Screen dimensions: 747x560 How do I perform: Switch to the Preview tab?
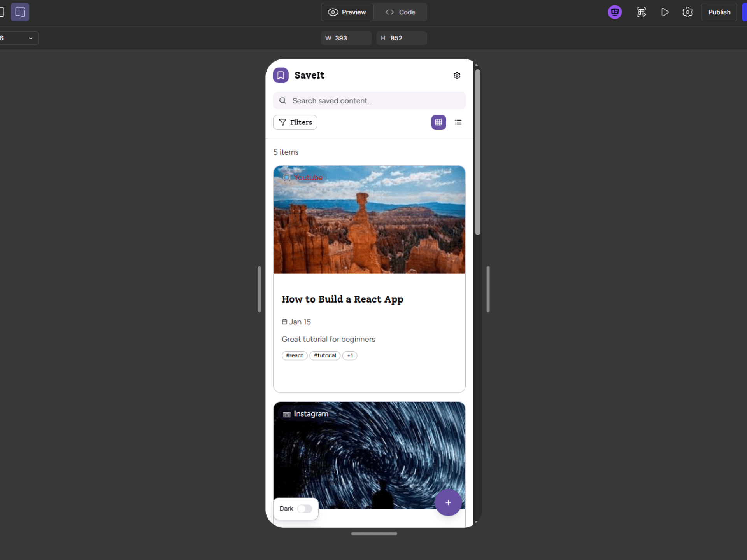click(347, 12)
